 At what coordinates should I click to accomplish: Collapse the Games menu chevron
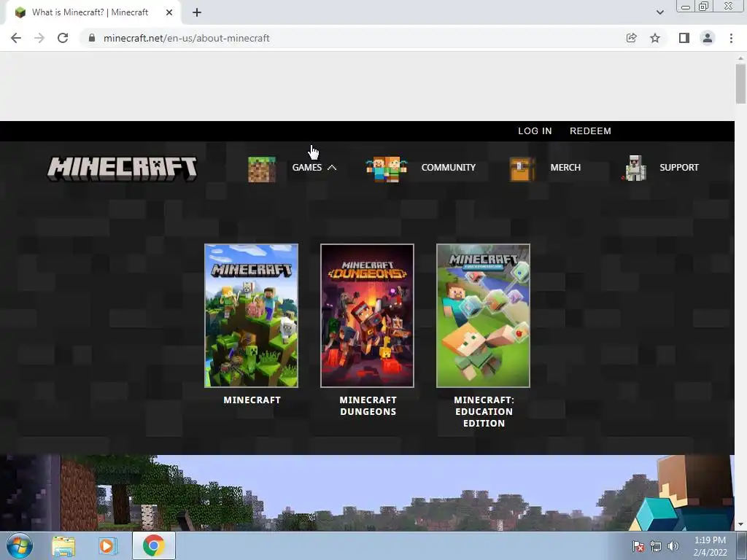[332, 168]
